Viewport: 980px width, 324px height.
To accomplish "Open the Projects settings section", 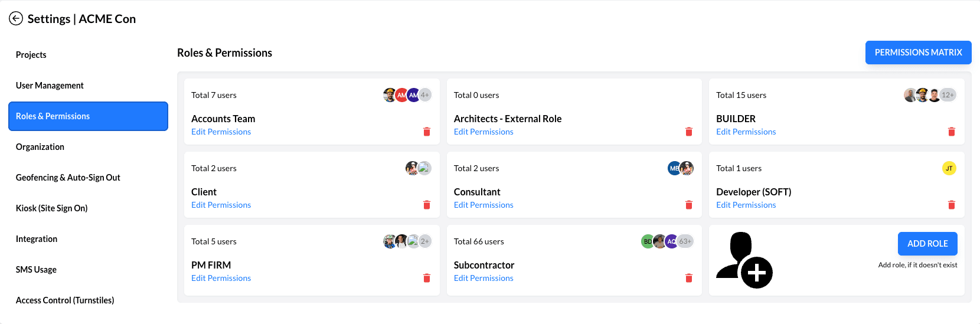I will (31, 55).
